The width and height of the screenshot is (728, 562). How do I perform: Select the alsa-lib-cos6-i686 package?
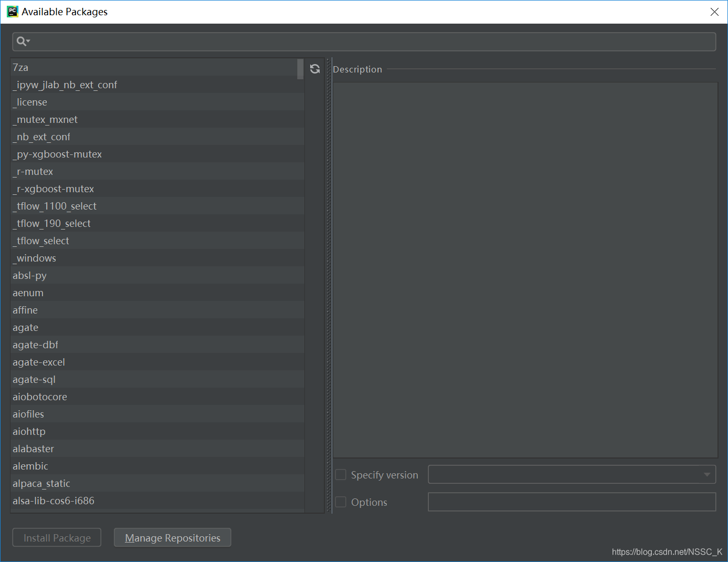pos(157,501)
